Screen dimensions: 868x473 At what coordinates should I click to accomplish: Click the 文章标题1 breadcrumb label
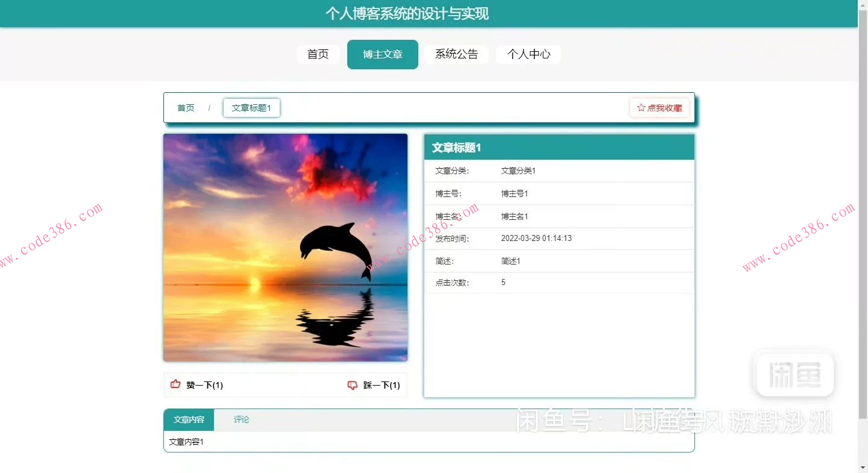click(x=251, y=107)
